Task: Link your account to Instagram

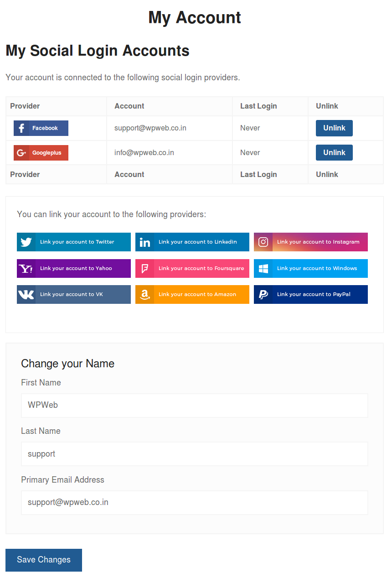Action: (318, 242)
